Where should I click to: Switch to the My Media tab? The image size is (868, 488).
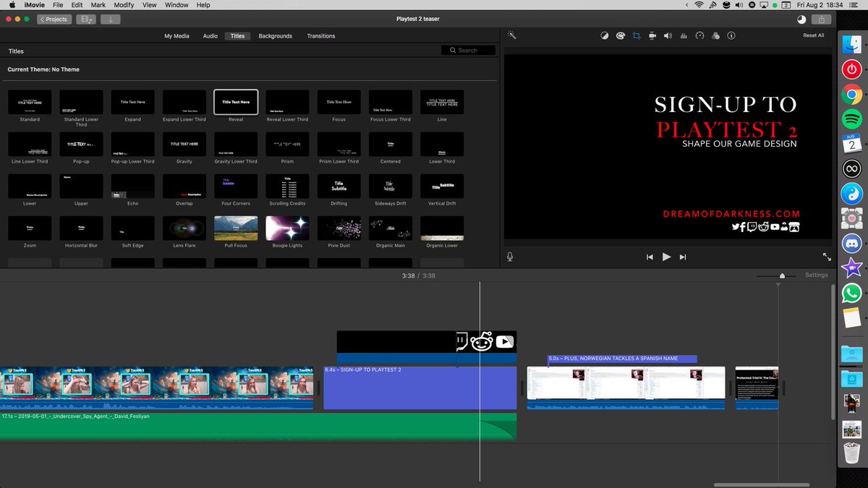pos(177,36)
